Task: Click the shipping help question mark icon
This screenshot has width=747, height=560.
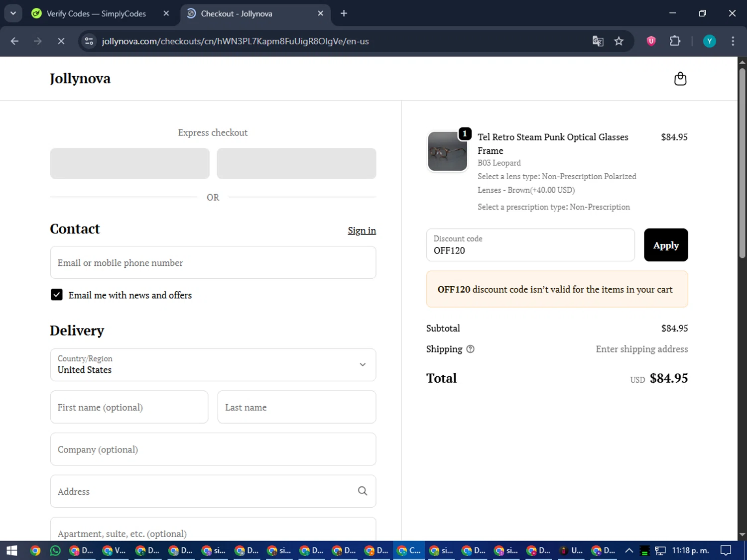Action: coord(470,349)
